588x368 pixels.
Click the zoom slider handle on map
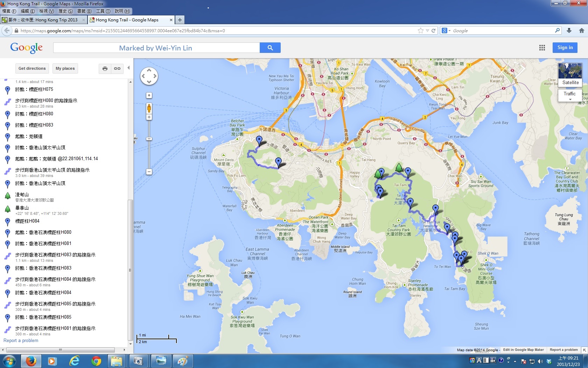pyautogui.click(x=149, y=139)
